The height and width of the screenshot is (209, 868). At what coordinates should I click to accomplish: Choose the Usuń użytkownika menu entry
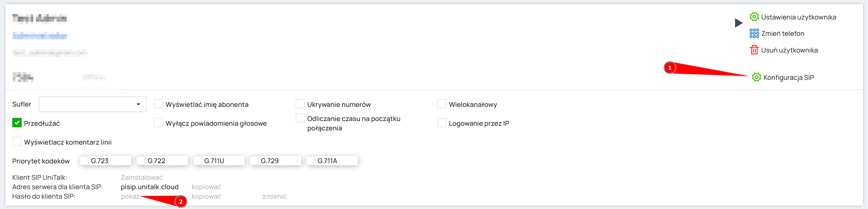(x=789, y=50)
